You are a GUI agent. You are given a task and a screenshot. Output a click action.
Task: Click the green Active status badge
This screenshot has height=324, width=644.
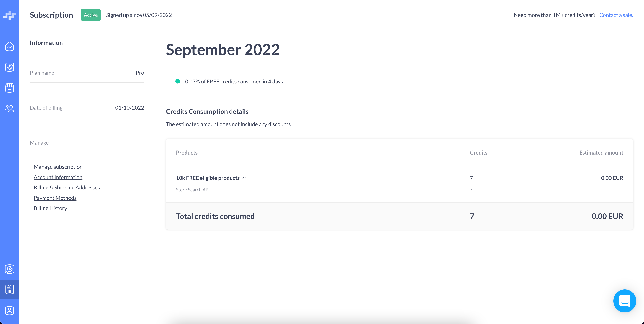(x=90, y=15)
